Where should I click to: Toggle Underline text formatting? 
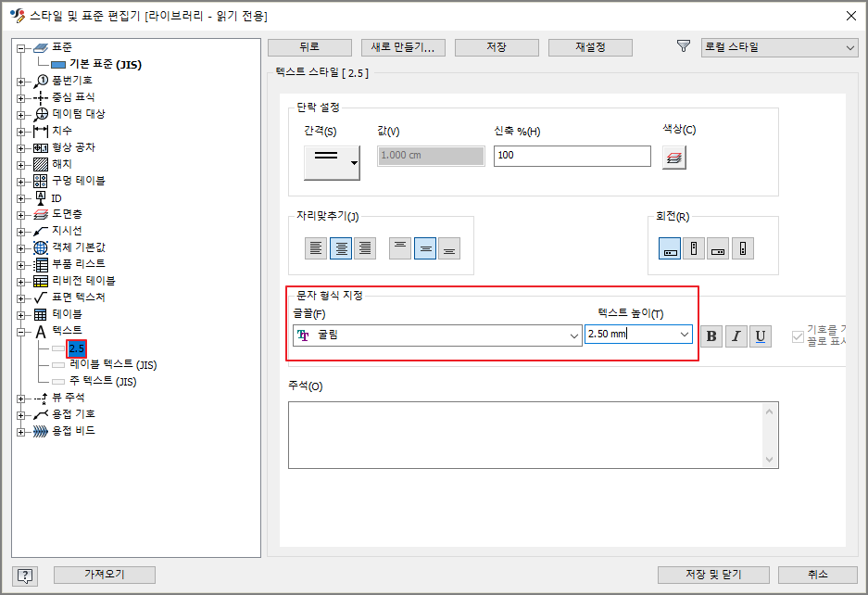[761, 335]
